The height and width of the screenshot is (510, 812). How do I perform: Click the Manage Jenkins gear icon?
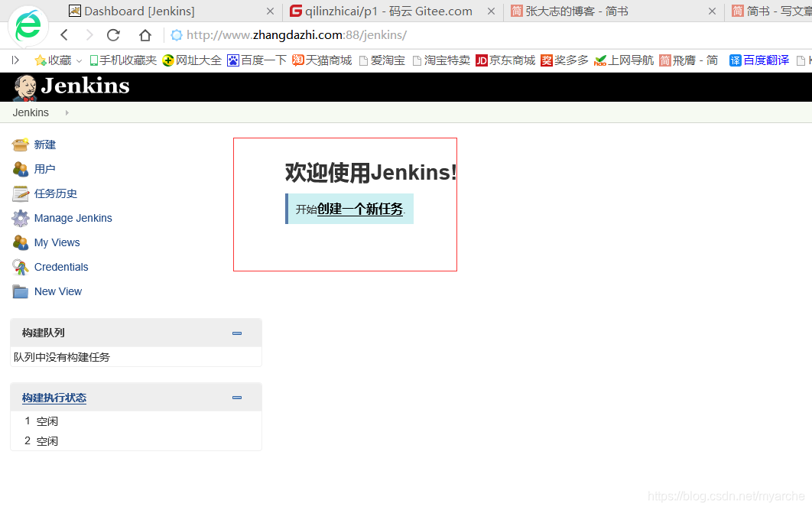point(20,218)
